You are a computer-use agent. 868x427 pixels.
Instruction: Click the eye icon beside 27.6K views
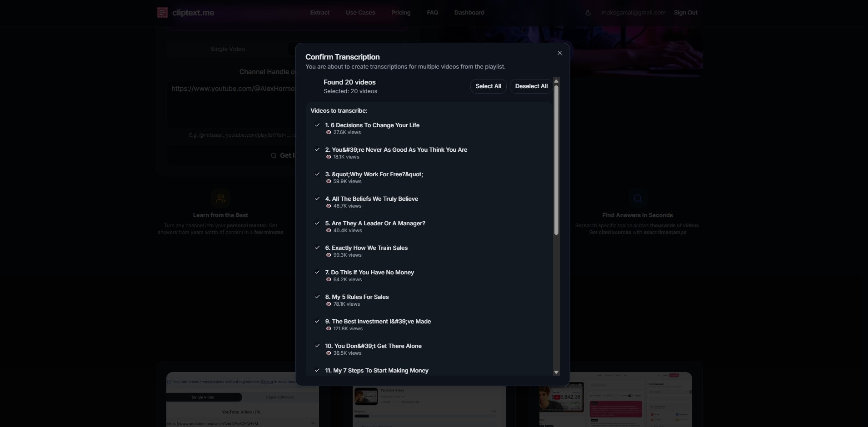point(329,133)
